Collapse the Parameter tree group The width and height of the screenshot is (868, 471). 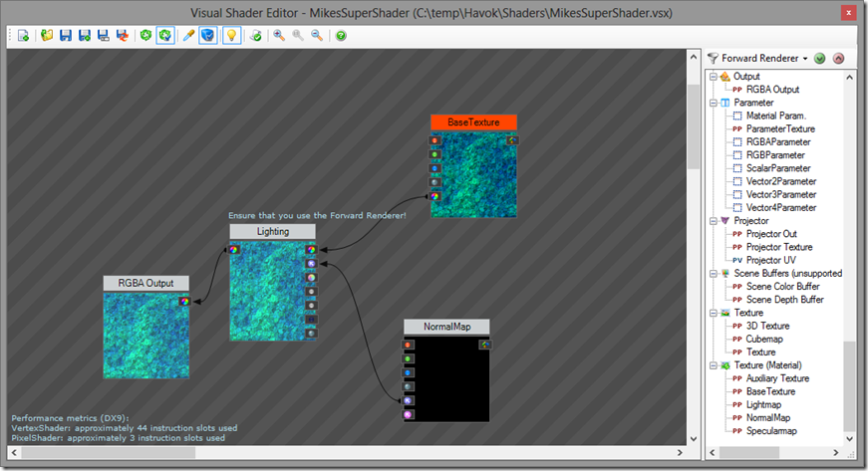point(713,103)
